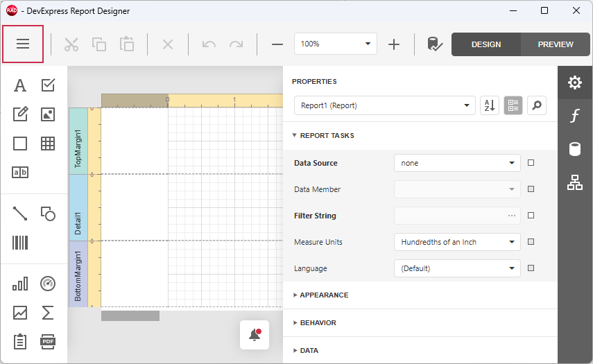Select the Picture Box control tool
Viewport: 593px width, 364px height.
point(48,114)
